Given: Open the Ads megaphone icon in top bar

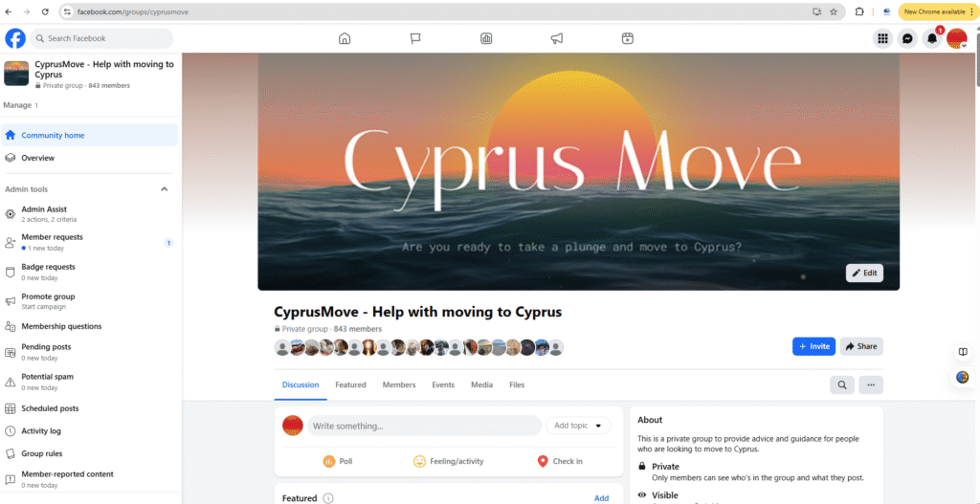Looking at the screenshot, I should 557,38.
